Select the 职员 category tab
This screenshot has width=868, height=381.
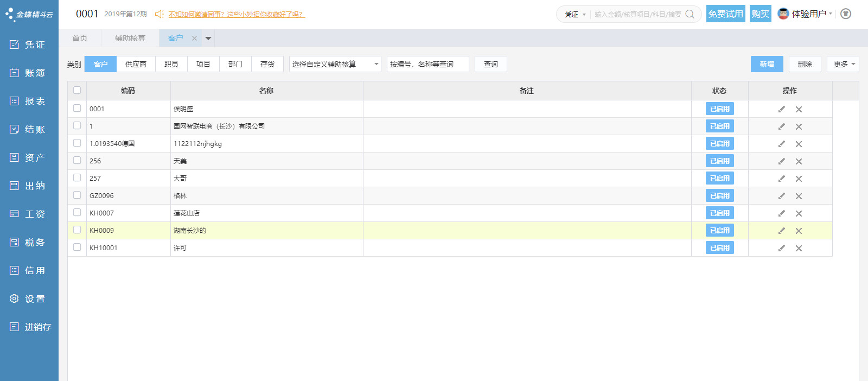pyautogui.click(x=171, y=64)
